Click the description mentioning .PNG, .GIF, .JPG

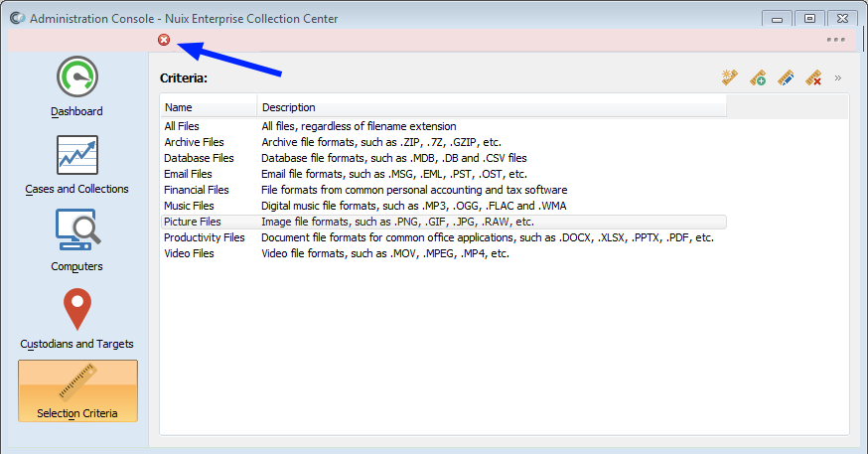click(397, 222)
